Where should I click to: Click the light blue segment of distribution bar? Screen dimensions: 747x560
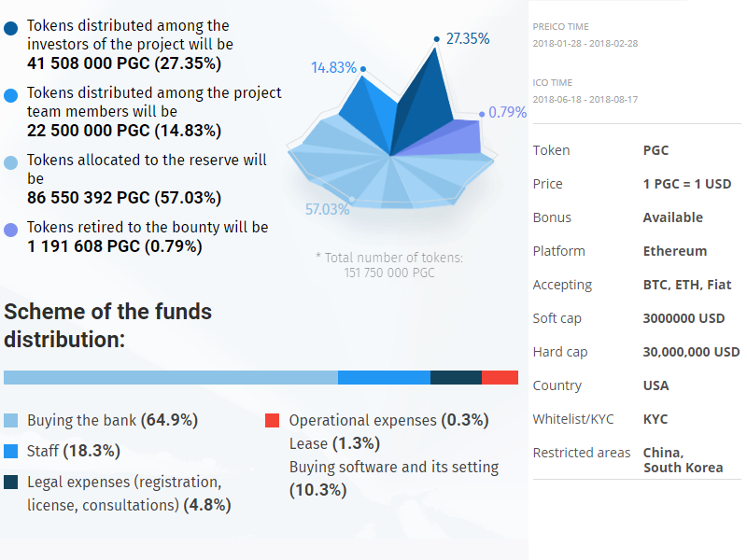pos(170,377)
